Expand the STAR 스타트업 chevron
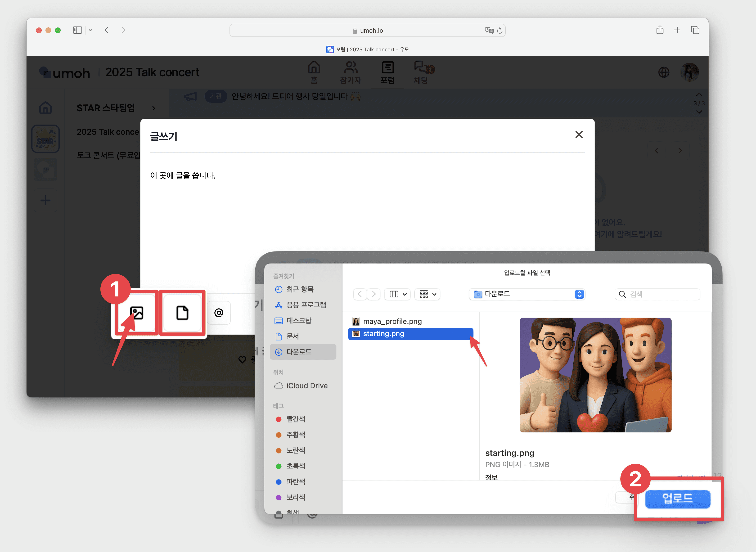 153,108
